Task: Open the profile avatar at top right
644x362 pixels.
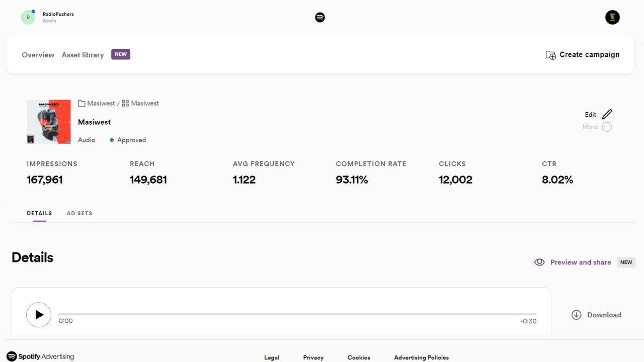Action: (x=612, y=18)
